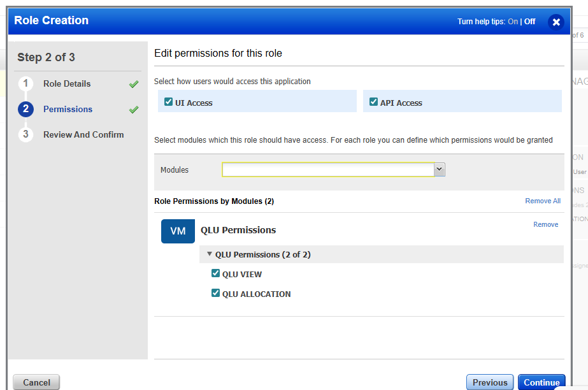Click the VM module icon
The width and height of the screenshot is (588, 390).
(178, 231)
